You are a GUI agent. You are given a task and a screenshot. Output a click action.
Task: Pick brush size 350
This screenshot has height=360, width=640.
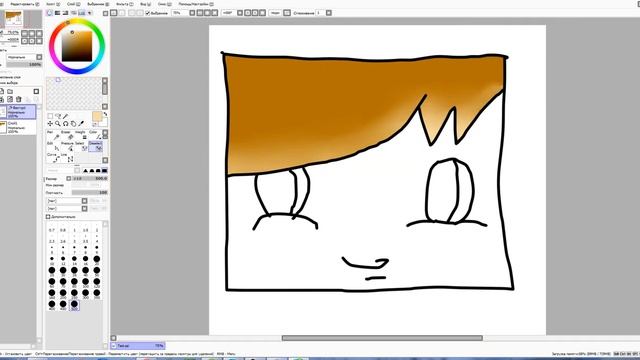pos(97,293)
